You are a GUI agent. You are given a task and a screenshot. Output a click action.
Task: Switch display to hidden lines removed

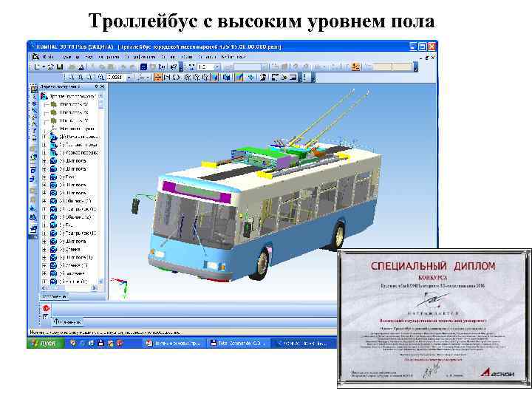196,78
